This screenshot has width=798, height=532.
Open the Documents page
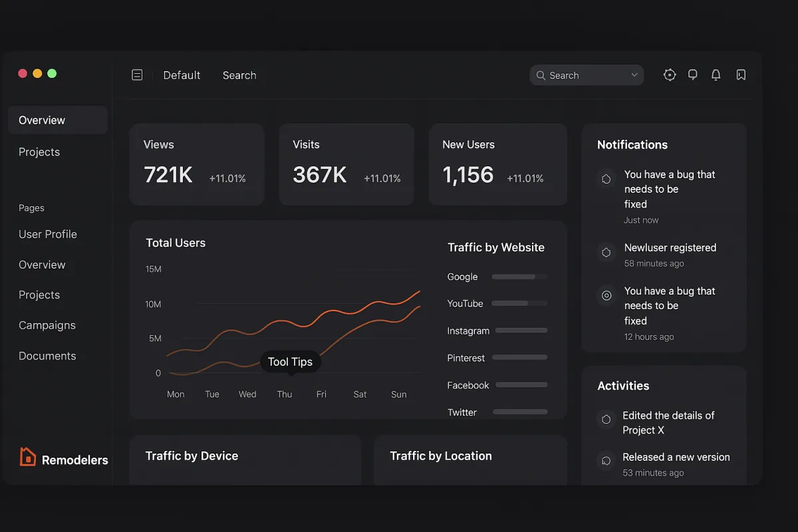[x=47, y=356]
